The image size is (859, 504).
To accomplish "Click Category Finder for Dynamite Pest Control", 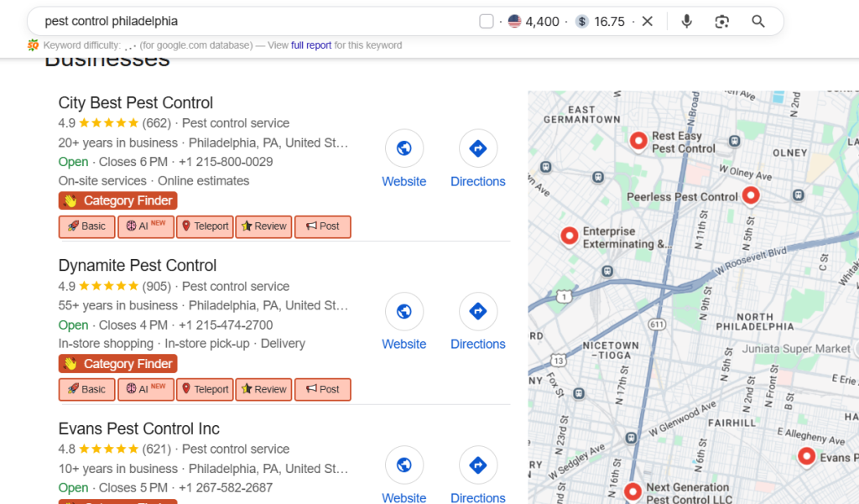I will click(117, 364).
